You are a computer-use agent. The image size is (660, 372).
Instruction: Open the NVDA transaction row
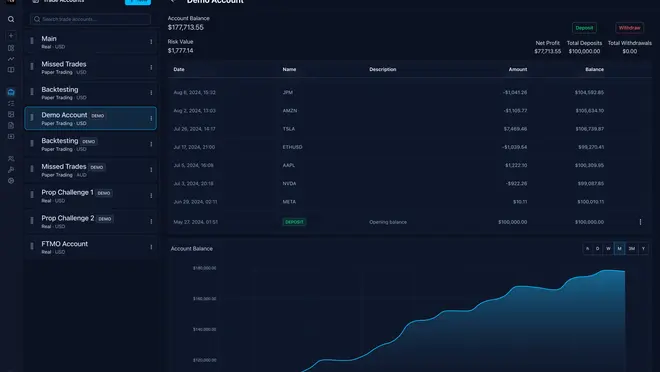[409, 183]
